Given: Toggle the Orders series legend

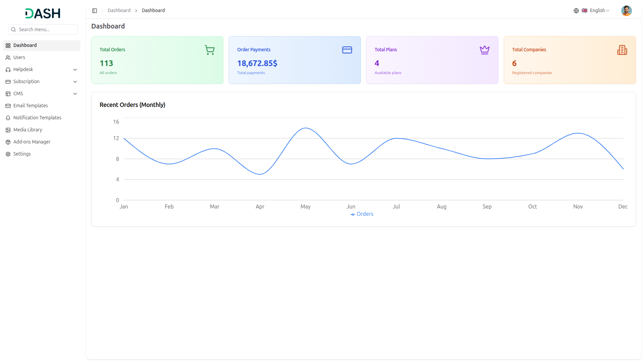Looking at the screenshot, I should pyautogui.click(x=362, y=214).
